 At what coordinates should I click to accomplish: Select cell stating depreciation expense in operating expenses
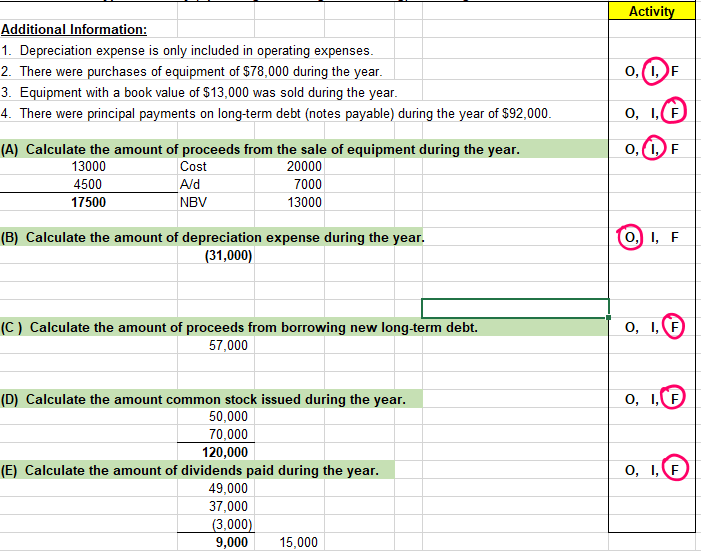click(187, 51)
